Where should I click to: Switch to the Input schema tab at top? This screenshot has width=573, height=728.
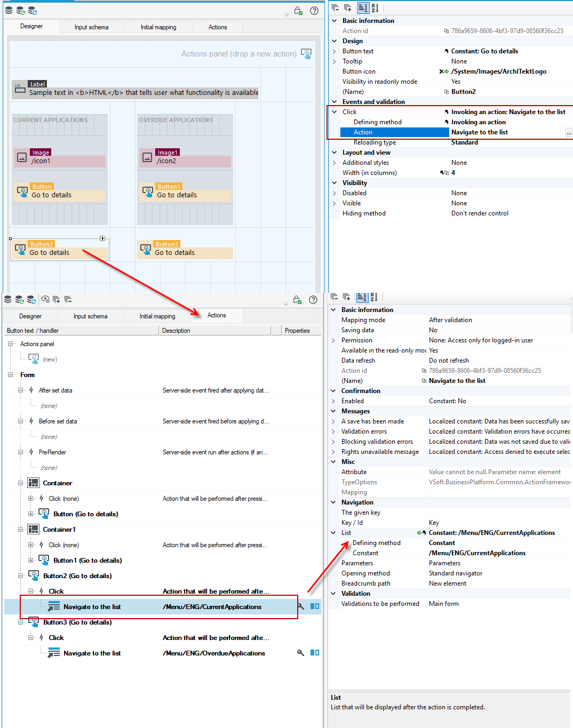[92, 27]
